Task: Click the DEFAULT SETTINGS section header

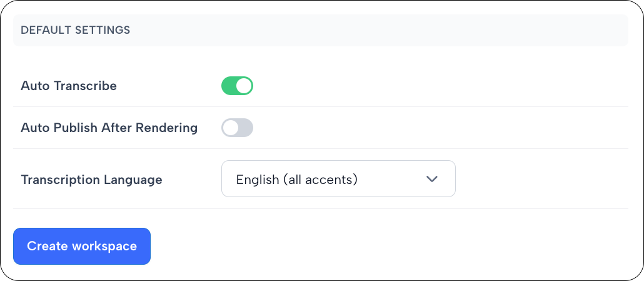Action: [x=75, y=29]
